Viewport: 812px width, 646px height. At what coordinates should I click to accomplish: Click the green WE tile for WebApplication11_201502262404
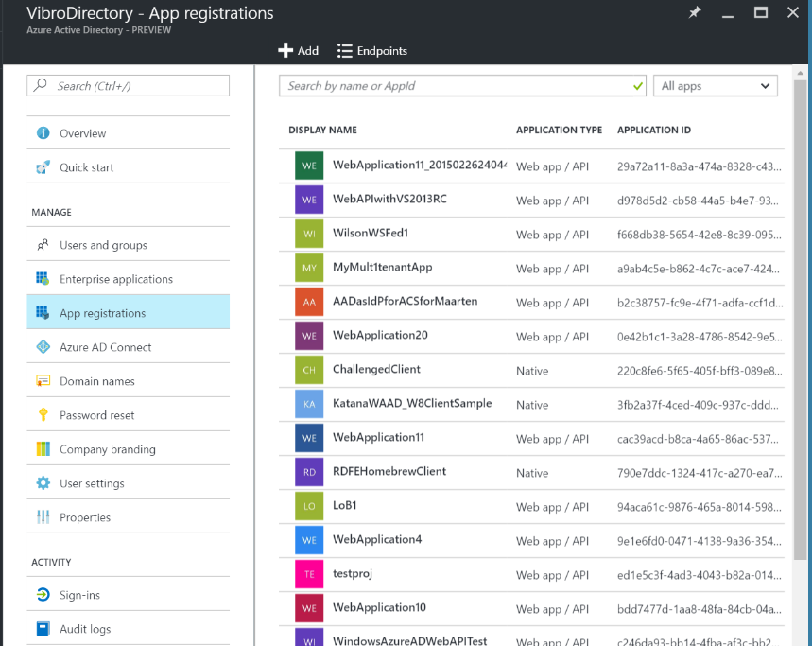[309, 166]
